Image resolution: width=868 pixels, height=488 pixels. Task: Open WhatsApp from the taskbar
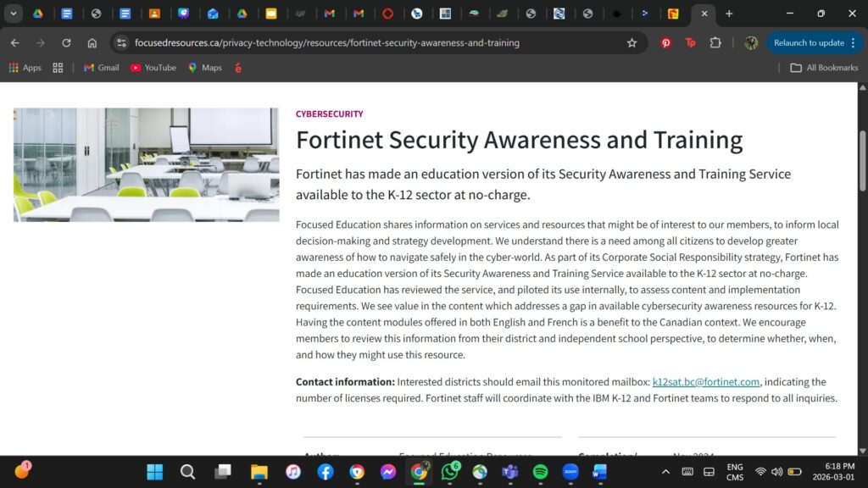click(x=449, y=472)
